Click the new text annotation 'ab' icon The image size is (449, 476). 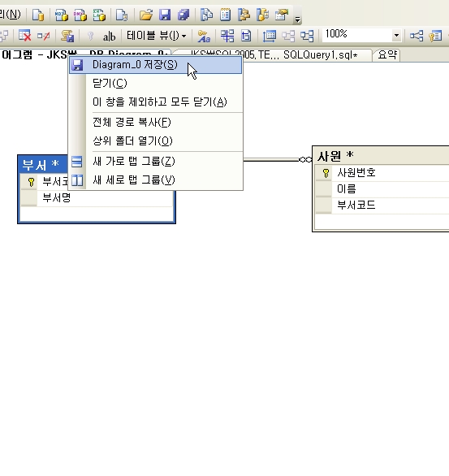click(x=109, y=37)
